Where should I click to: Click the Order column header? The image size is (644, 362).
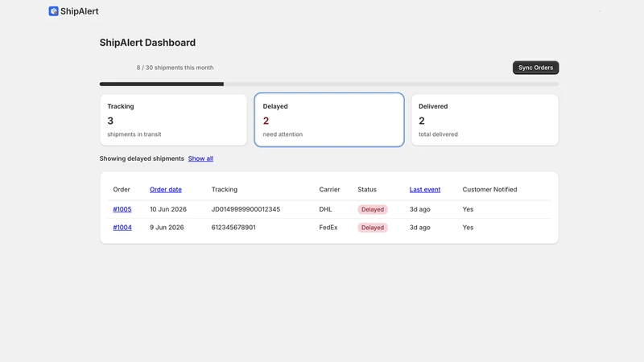point(122,190)
